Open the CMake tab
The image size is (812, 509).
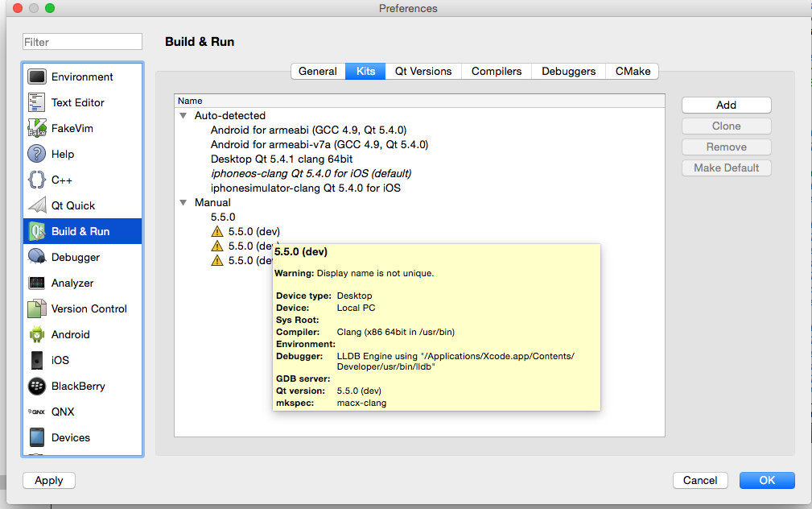point(633,71)
